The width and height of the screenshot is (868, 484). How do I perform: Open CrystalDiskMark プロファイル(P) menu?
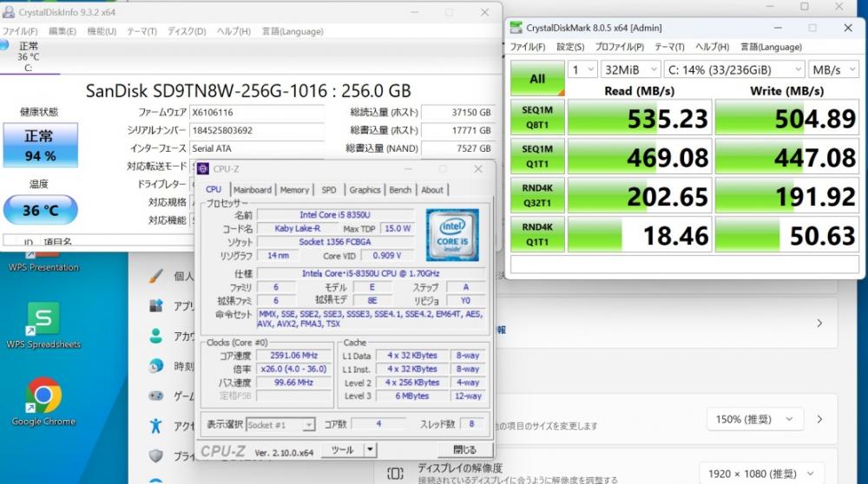tap(620, 47)
